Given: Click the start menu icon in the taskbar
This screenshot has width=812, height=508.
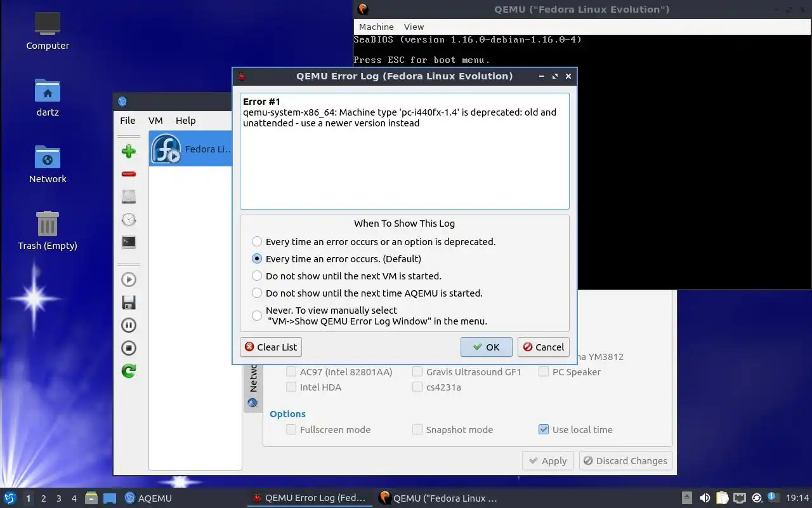Looking at the screenshot, I should 10,498.
